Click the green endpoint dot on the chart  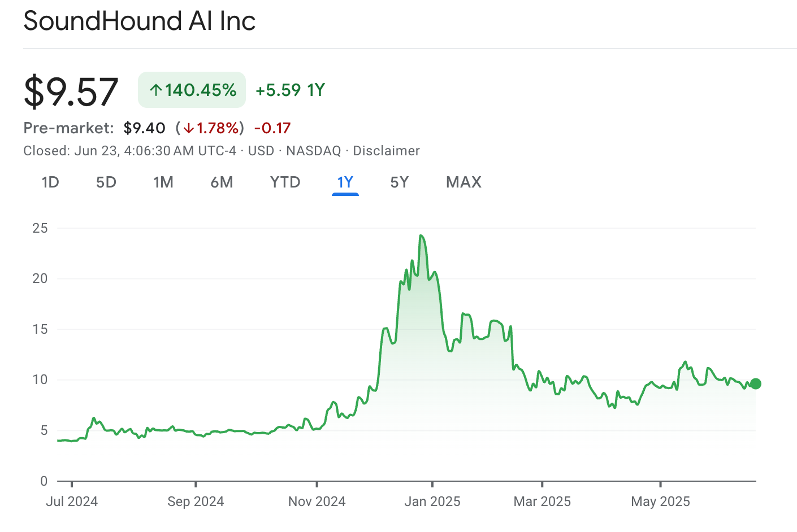(756, 384)
